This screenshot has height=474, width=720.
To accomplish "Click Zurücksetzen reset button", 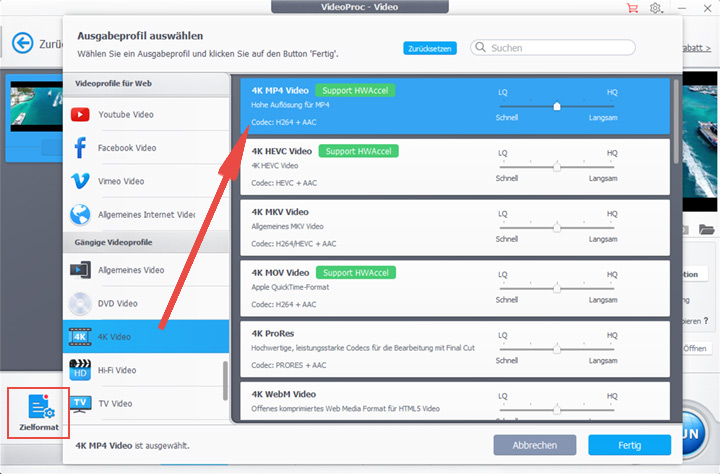I will coord(430,48).
